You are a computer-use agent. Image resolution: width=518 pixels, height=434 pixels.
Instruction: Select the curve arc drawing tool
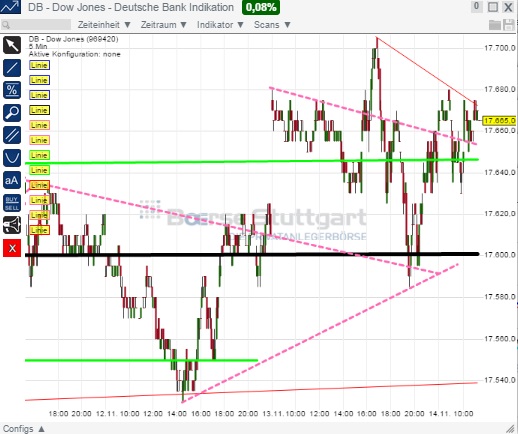pyautogui.click(x=12, y=157)
